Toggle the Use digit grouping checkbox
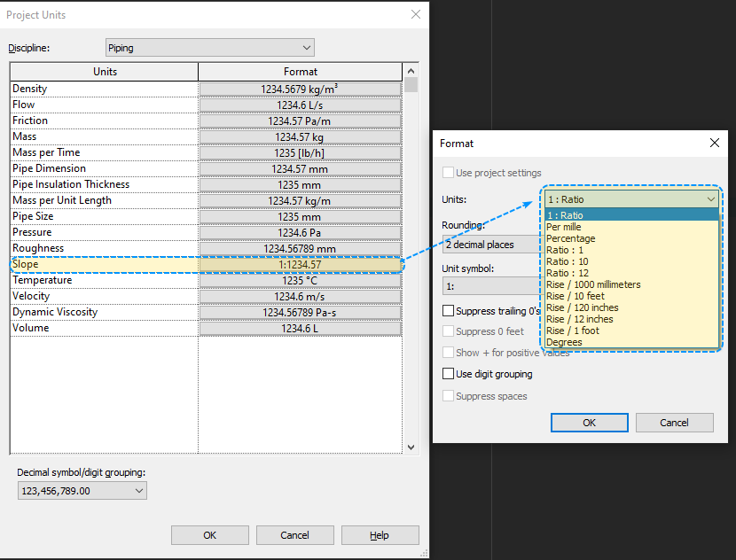Viewport: 736px width, 560px height. pyautogui.click(x=449, y=374)
